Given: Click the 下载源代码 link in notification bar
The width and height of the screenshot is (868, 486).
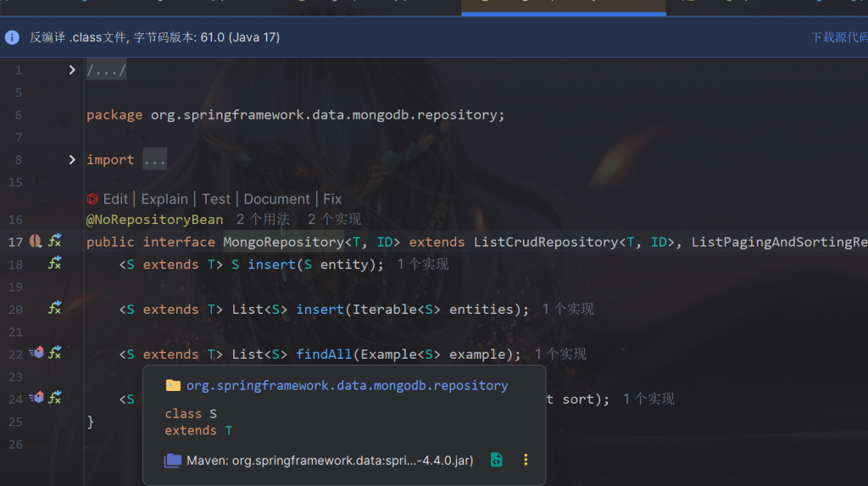Looking at the screenshot, I should (838, 37).
